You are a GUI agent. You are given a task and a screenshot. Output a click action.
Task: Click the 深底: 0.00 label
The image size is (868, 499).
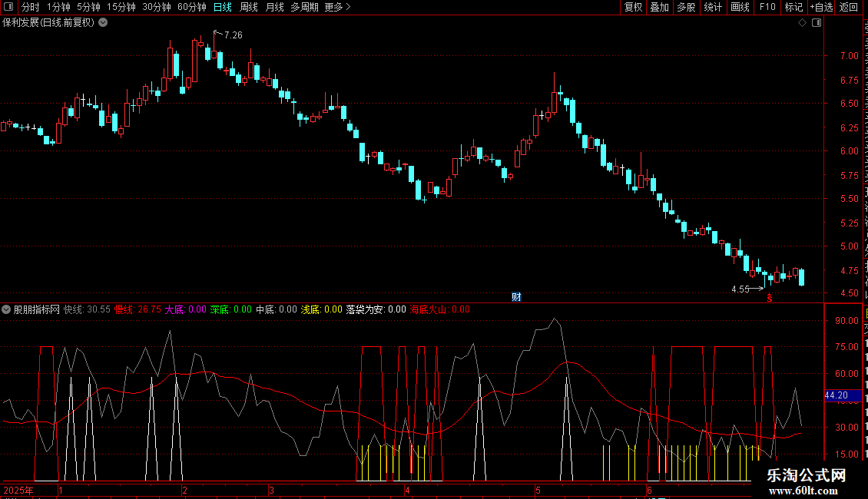231,309
